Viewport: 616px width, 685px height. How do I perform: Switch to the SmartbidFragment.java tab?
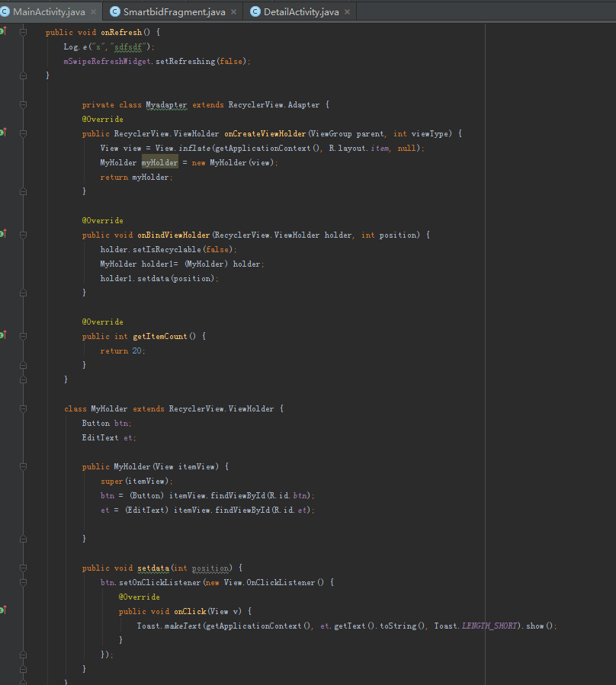point(174,11)
